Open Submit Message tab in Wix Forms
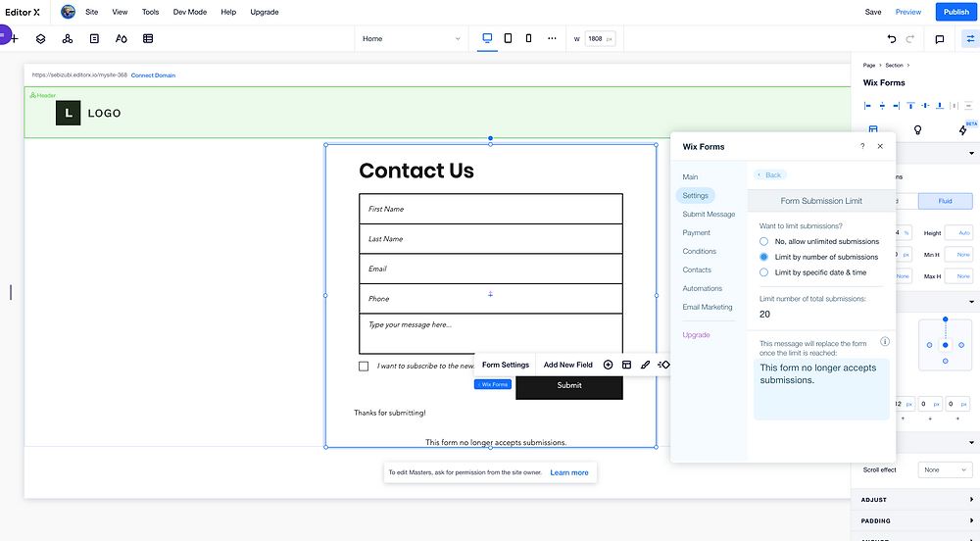Image resolution: width=980 pixels, height=541 pixels. pos(709,214)
